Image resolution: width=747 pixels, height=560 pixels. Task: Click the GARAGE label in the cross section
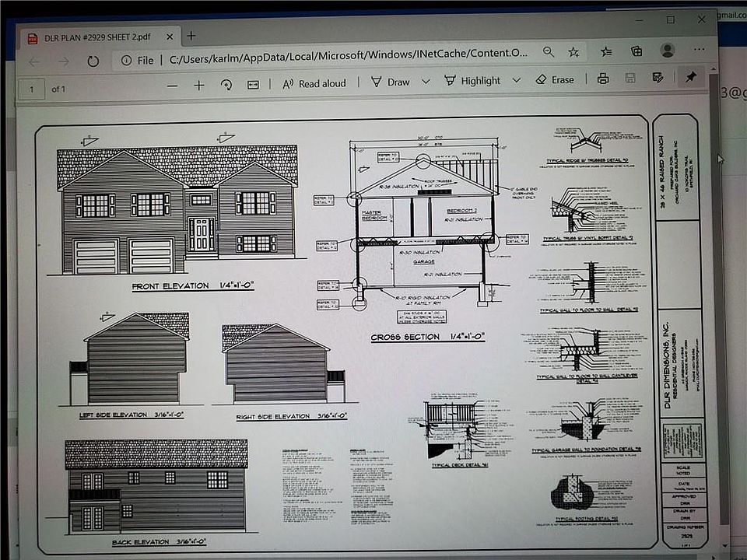point(423,261)
